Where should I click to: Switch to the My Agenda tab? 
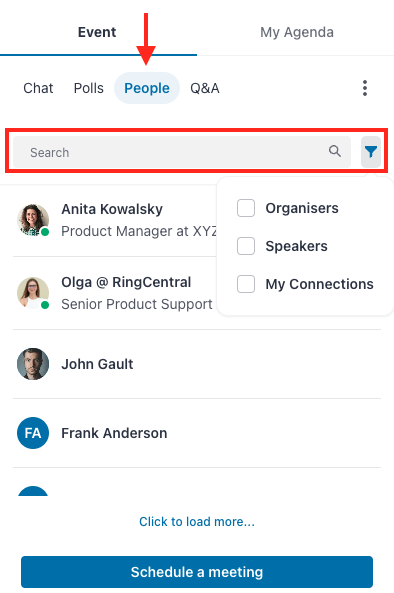pyautogui.click(x=297, y=32)
